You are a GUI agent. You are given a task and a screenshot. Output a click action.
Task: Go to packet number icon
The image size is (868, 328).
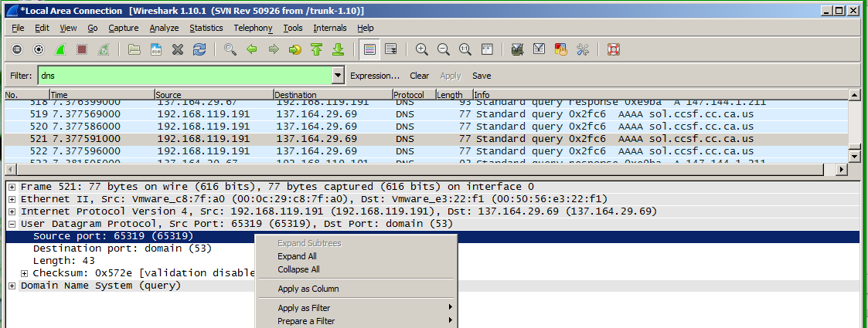[x=295, y=50]
